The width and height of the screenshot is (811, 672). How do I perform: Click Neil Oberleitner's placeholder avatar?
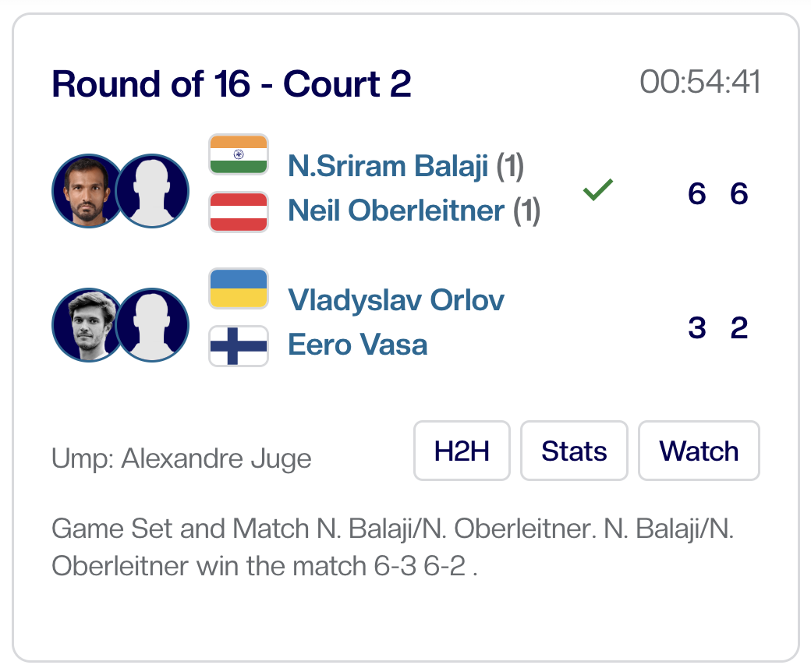tap(153, 190)
